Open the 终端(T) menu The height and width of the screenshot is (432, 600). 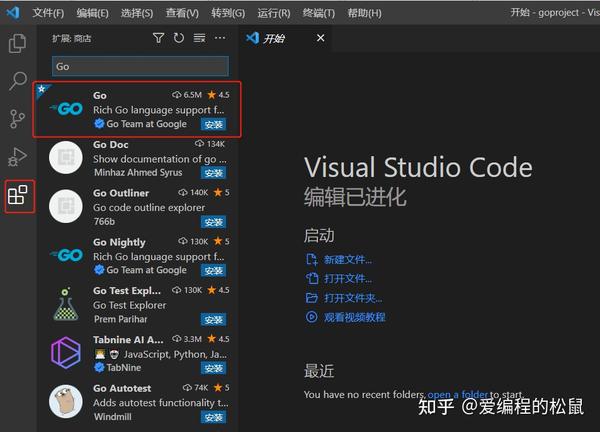click(x=319, y=13)
